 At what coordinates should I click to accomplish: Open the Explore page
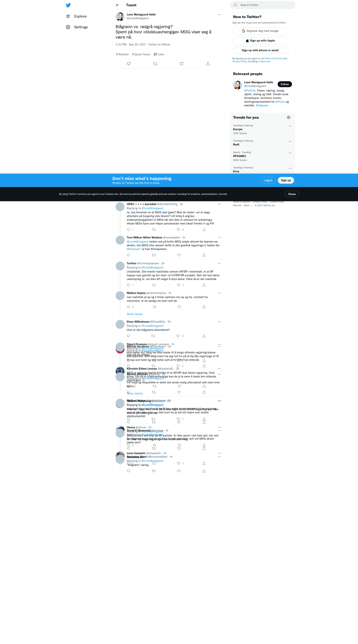[76, 16]
